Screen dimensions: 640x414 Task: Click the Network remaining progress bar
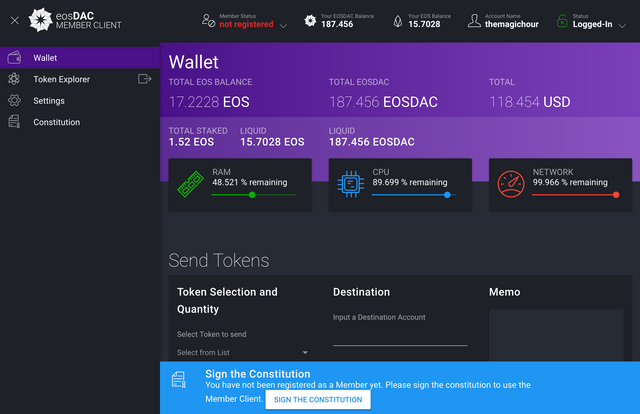pyautogui.click(x=576, y=195)
